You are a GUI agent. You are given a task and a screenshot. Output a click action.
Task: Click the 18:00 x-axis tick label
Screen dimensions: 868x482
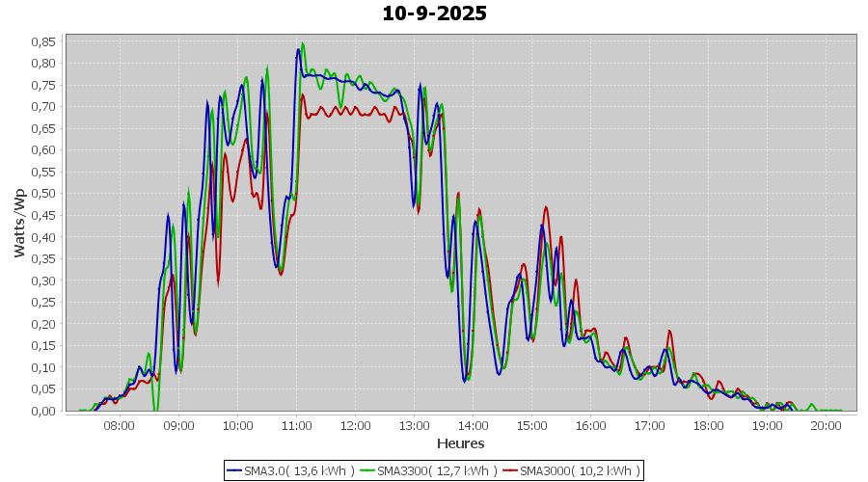(709, 426)
